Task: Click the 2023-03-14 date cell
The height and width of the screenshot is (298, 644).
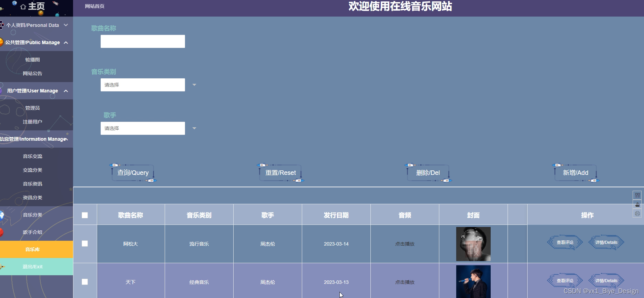Action: point(336,244)
